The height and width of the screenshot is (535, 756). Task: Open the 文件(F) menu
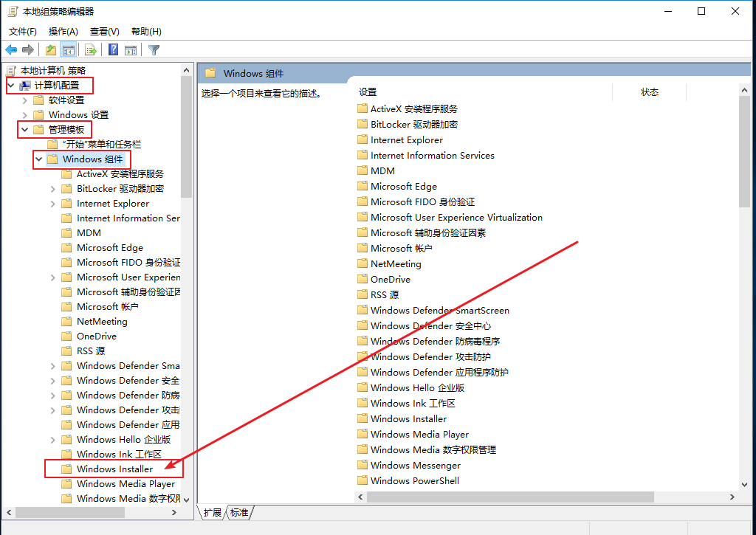(x=23, y=32)
